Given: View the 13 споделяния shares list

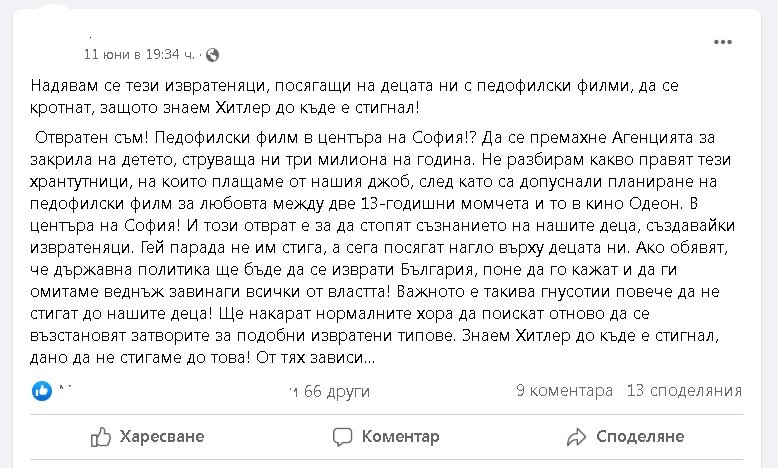Looking at the screenshot, I should click(683, 390).
